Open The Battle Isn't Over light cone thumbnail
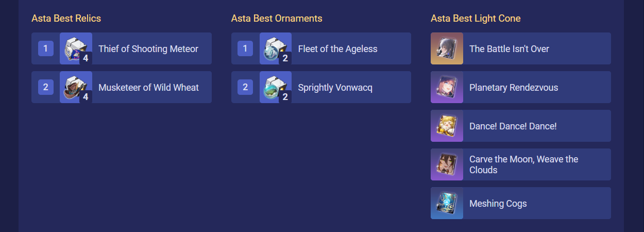644x232 pixels. point(447,48)
